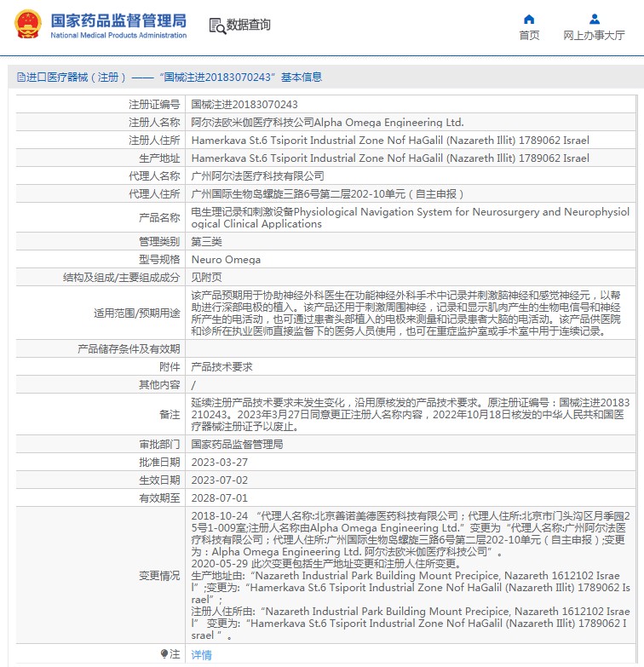Click the 备注 remarks text

pyautogui.click(x=410, y=414)
